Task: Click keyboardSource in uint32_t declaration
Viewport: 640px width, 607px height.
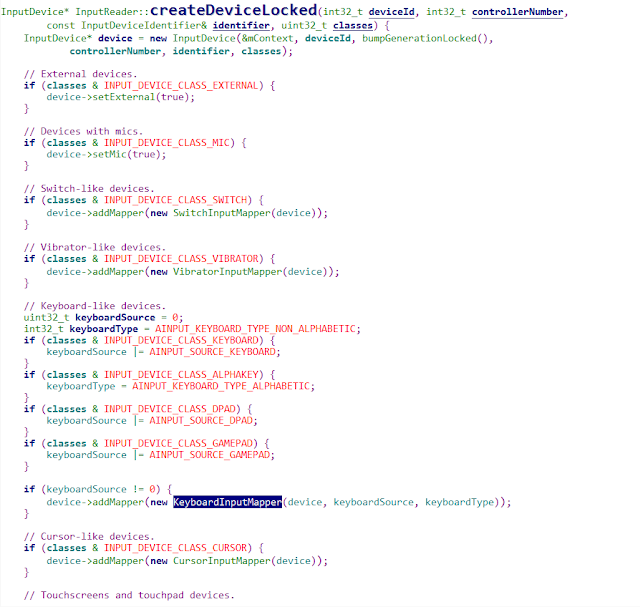Action: pyautogui.click(x=115, y=318)
